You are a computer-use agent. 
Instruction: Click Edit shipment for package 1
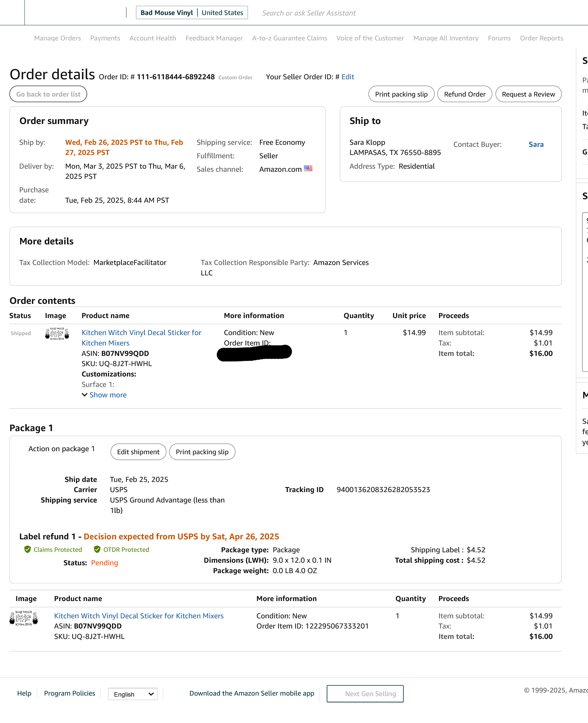(x=138, y=452)
